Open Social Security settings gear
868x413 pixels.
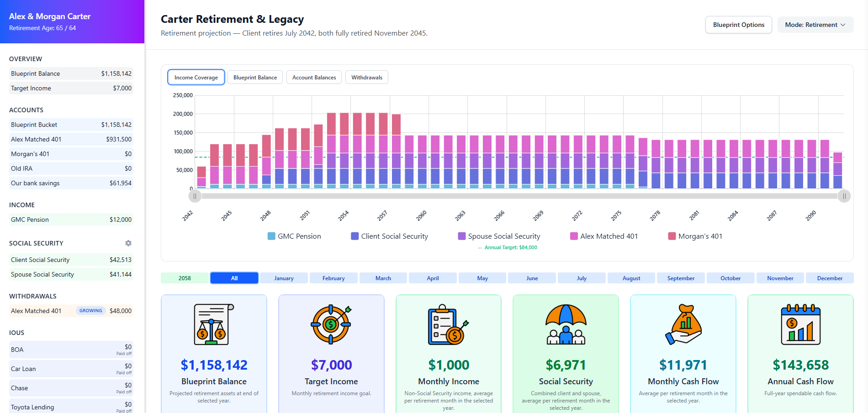[128, 243]
